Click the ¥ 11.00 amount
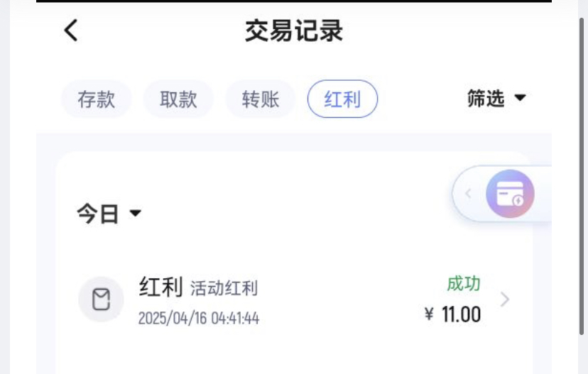The width and height of the screenshot is (588, 374). [x=452, y=314]
